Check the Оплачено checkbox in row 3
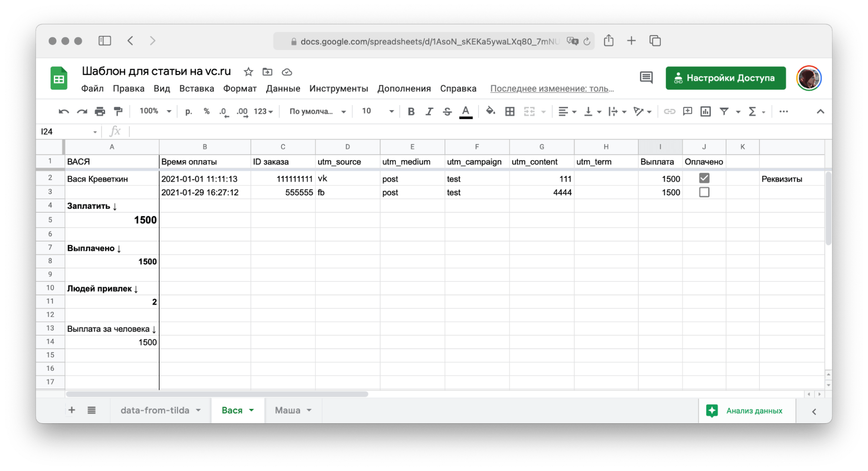868x471 pixels. tap(704, 192)
